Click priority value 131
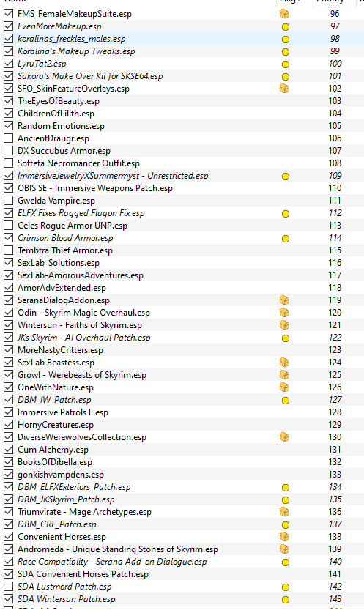 click(x=335, y=450)
